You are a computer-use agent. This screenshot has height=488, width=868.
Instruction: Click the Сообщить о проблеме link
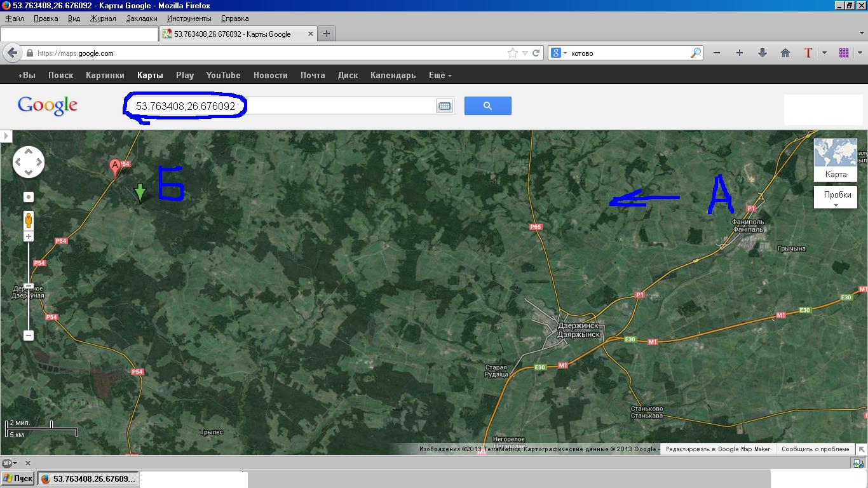pyautogui.click(x=815, y=449)
